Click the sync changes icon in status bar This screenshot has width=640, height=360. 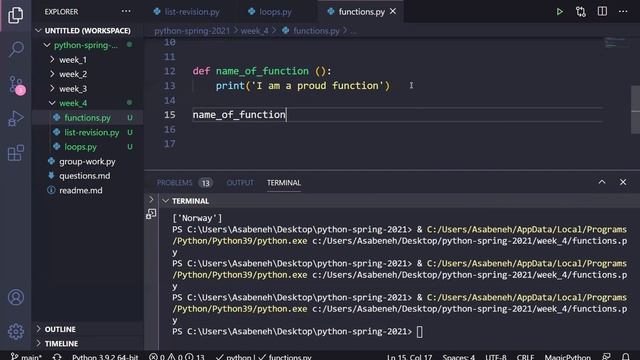[57, 357]
